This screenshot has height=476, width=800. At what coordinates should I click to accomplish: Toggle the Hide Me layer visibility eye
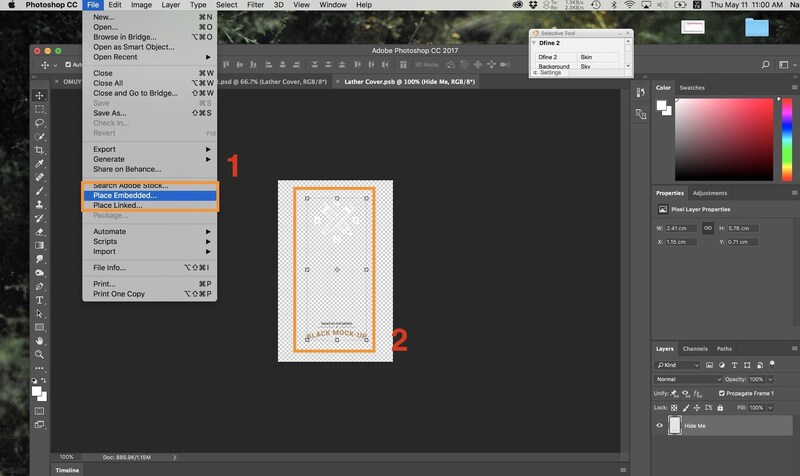pyautogui.click(x=659, y=425)
